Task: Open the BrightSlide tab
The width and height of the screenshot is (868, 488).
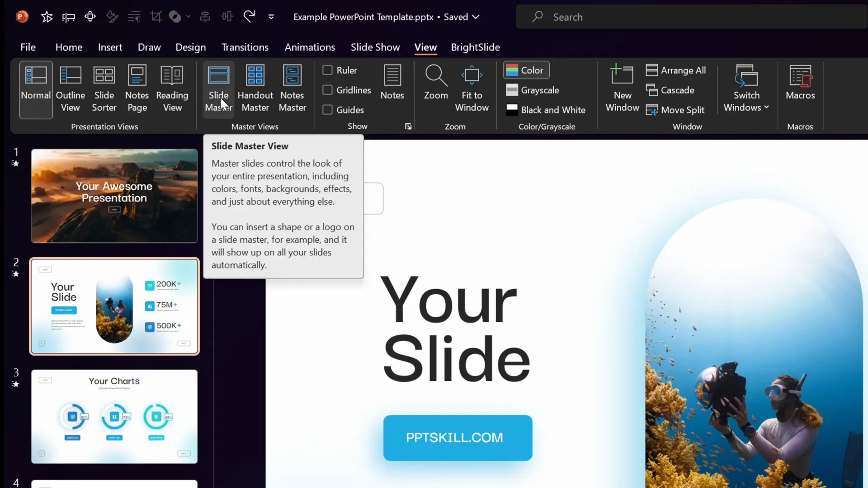Action: pyautogui.click(x=475, y=47)
